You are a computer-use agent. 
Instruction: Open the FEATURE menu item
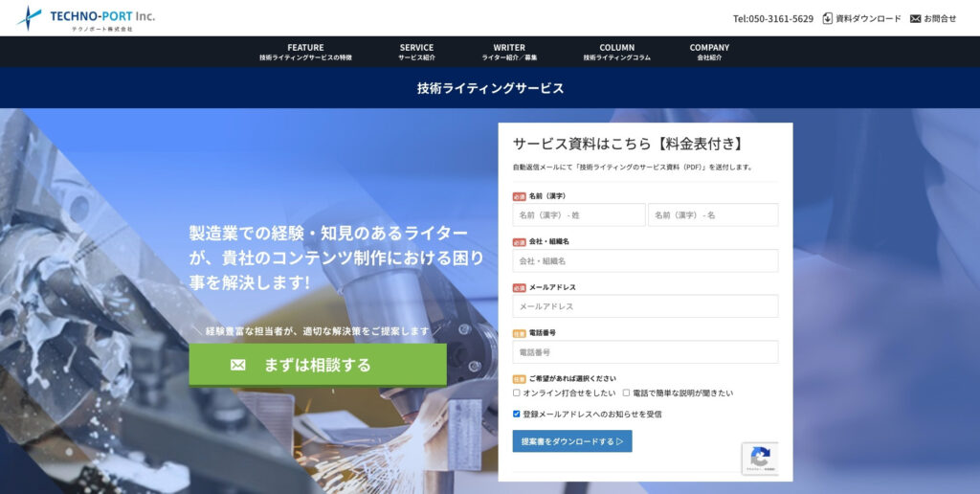305,52
